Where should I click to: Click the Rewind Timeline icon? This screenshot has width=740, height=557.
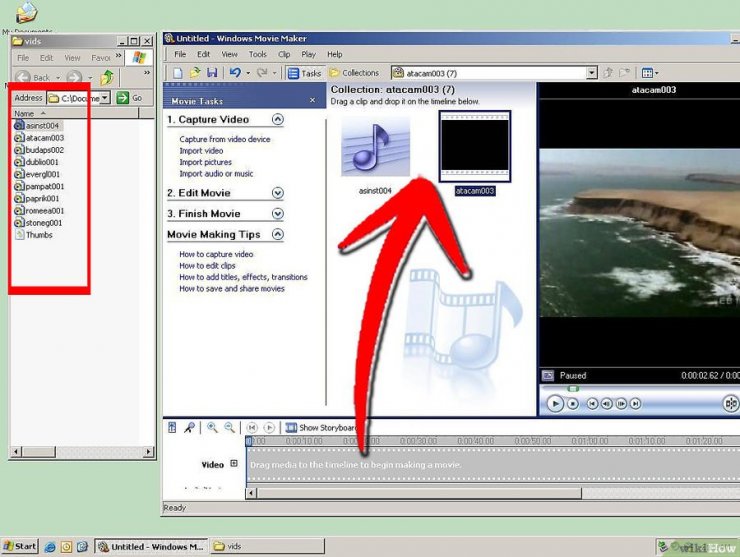[252, 428]
